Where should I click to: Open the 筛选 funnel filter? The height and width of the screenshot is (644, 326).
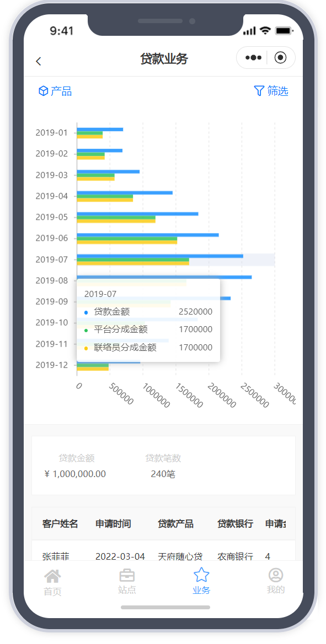pos(271,91)
